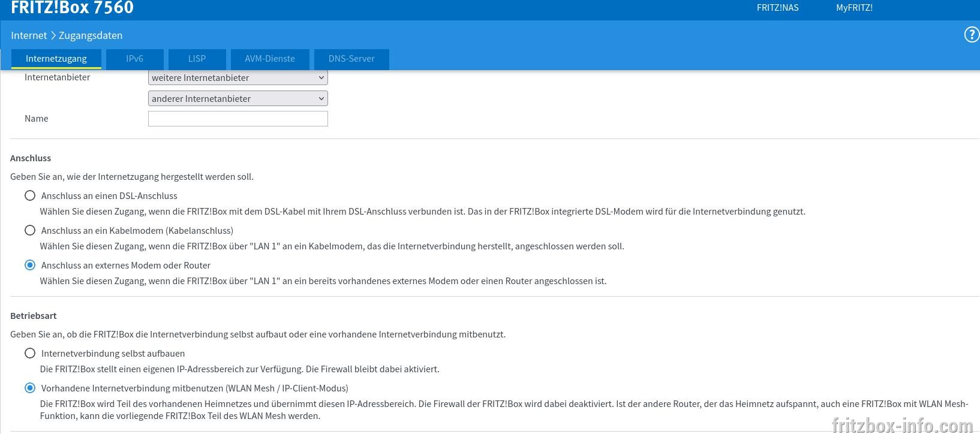Choose Vorhandene Internetverbindung mitbenutzen option

[30, 388]
